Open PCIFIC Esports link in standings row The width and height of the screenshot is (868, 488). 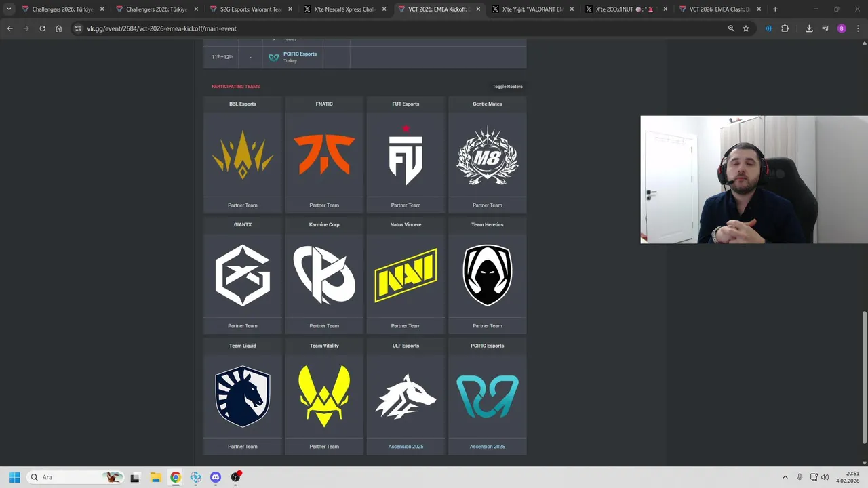click(300, 54)
